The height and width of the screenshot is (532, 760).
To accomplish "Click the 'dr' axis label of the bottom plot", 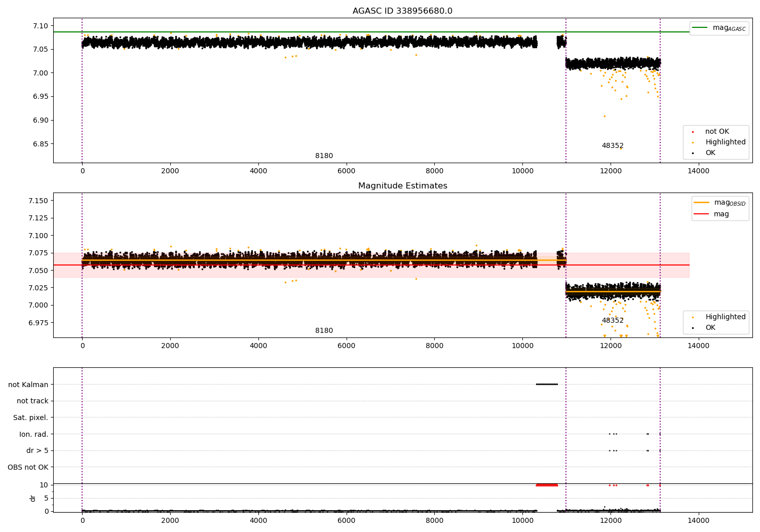I will (x=32, y=498).
